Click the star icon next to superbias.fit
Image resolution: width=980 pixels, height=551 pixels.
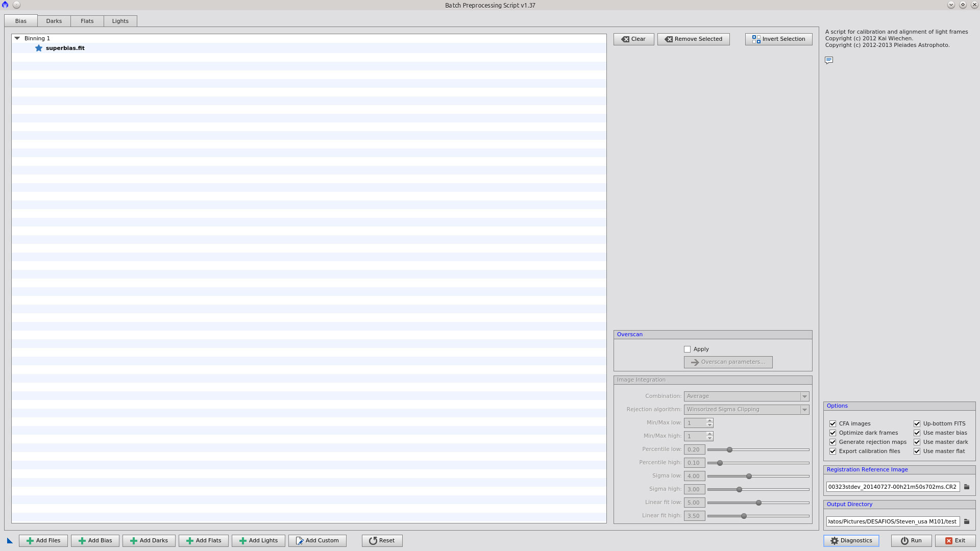[39, 48]
